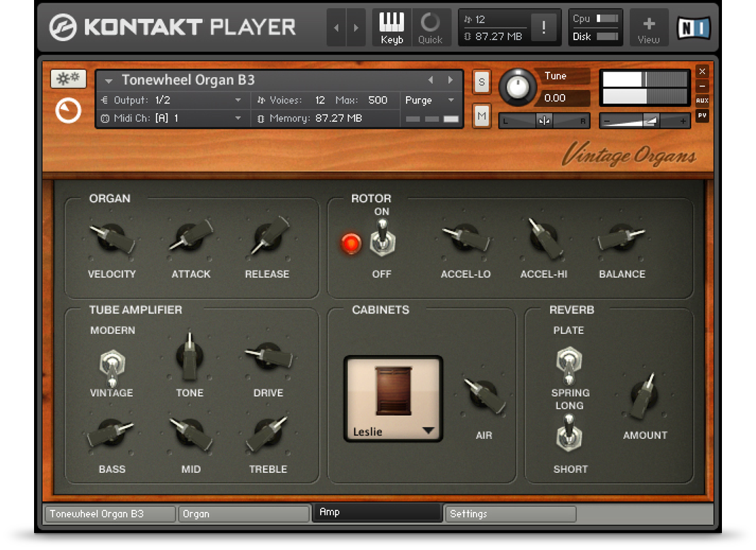Toggle the PV button
The height and width of the screenshot is (550, 756).
point(702,116)
